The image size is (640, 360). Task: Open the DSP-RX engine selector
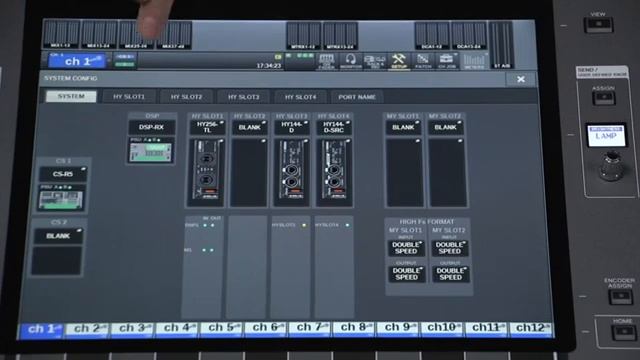(x=151, y=127)
